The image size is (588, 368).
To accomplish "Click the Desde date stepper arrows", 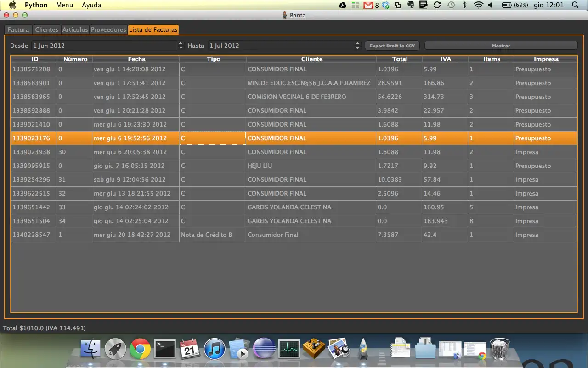I will tap(181, 46).
